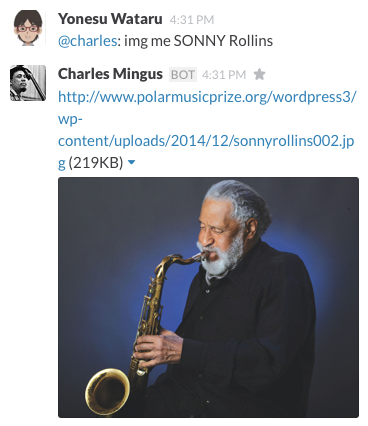
Task: Click the timestamp beside Yonesu Wataru
Action: [x=192, y=20]
